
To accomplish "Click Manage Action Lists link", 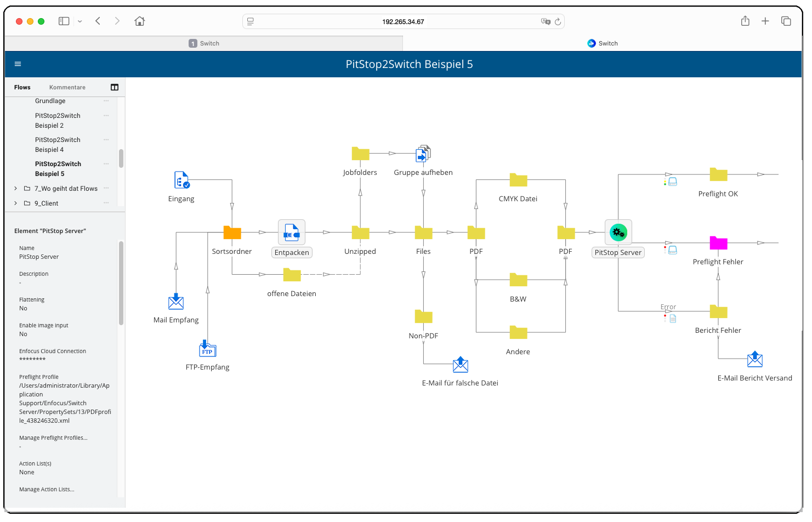I will pyautogui.click(x=46, y=489).
